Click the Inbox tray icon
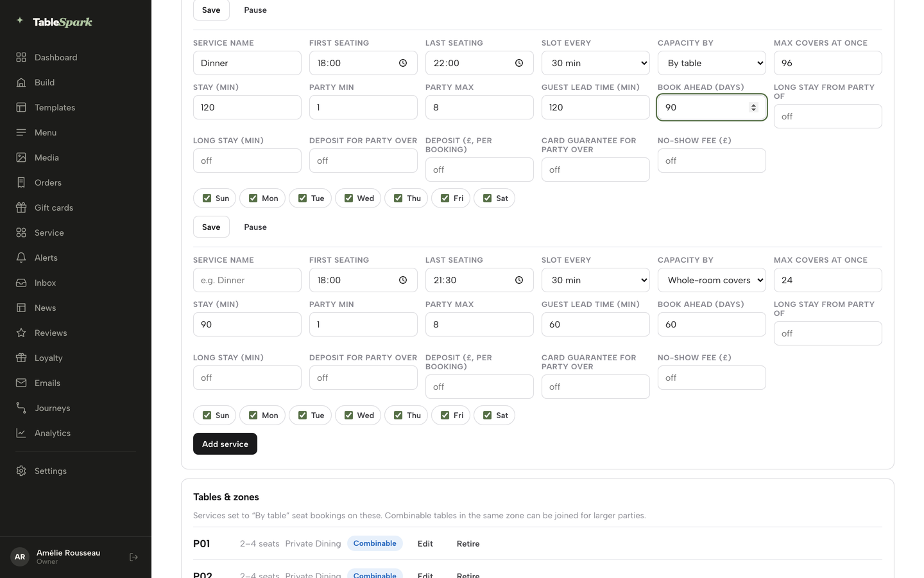The width and height of the screenshot is (924, 578). 21,283
